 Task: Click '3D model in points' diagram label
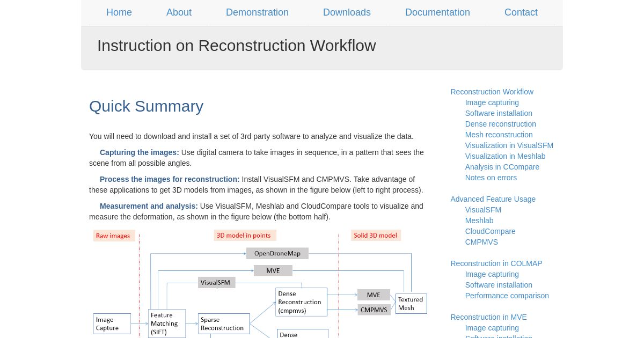tap(245, 236)
